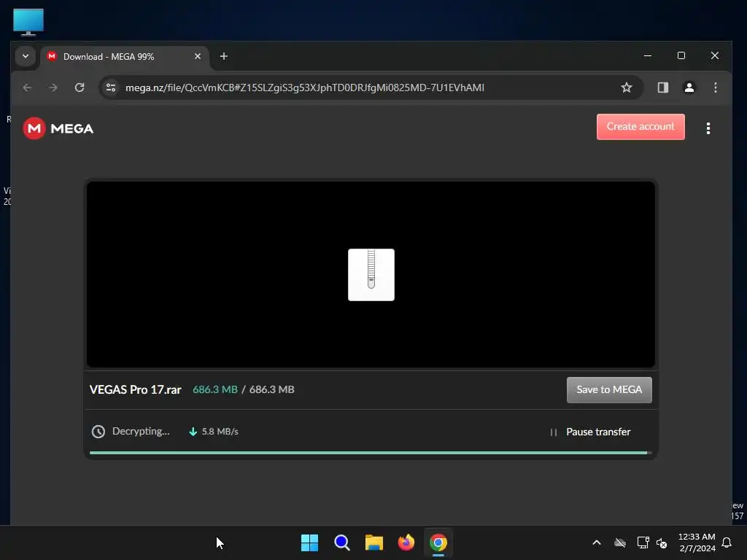Image resolution: width=747 pixels, height=560 pixels.
Task: Click the archive file thumbnail icon
Action: 371,275
